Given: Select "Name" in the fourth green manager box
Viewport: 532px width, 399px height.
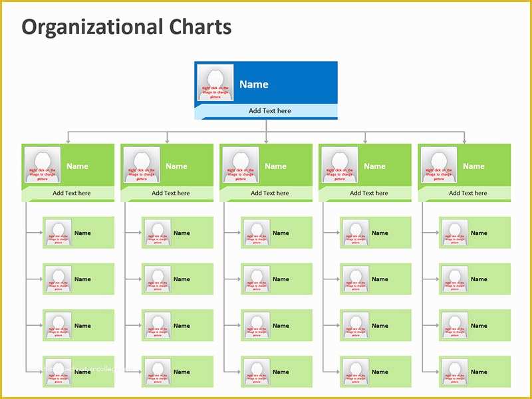Looking at the screenshot, I should tap(374, 166).
